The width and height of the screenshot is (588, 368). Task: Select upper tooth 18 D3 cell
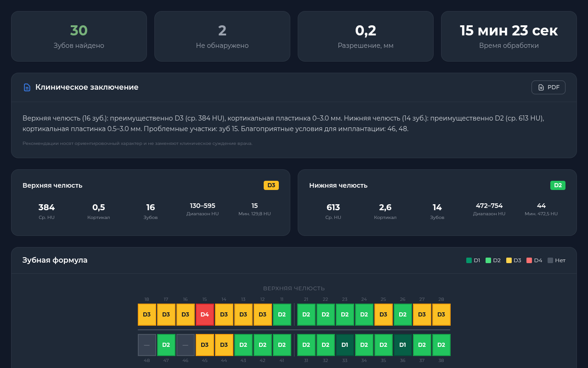[147, 315]
